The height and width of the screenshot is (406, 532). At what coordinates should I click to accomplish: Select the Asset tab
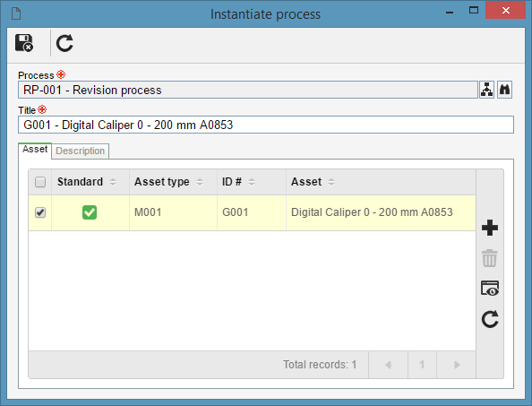[x=35, y=150]
